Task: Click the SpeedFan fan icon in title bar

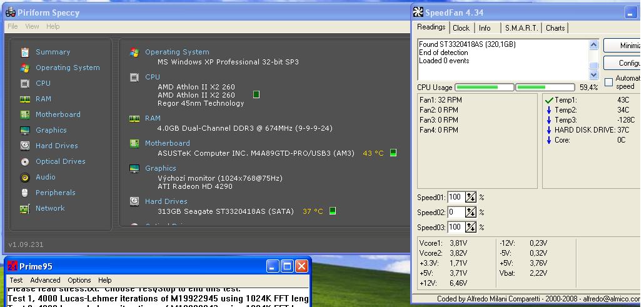Action: pos(418,13)
